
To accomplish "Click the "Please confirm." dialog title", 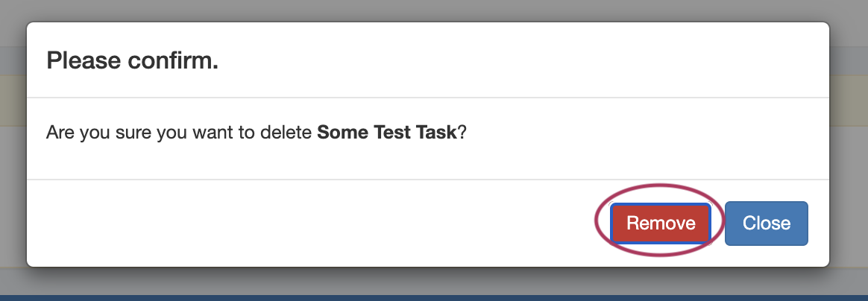I will [132, 60].
